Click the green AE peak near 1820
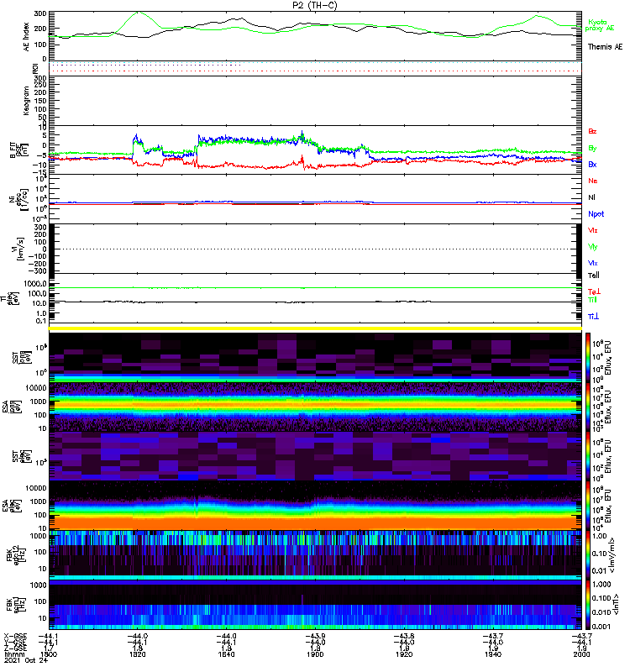The height and width of the screenshot is (672, 630). (138, 13)
